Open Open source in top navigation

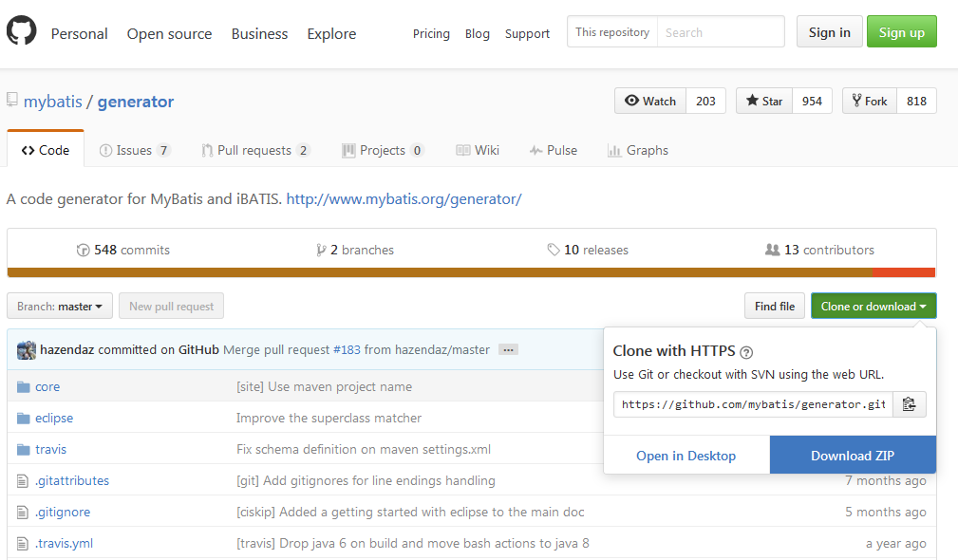coord(169,33)
